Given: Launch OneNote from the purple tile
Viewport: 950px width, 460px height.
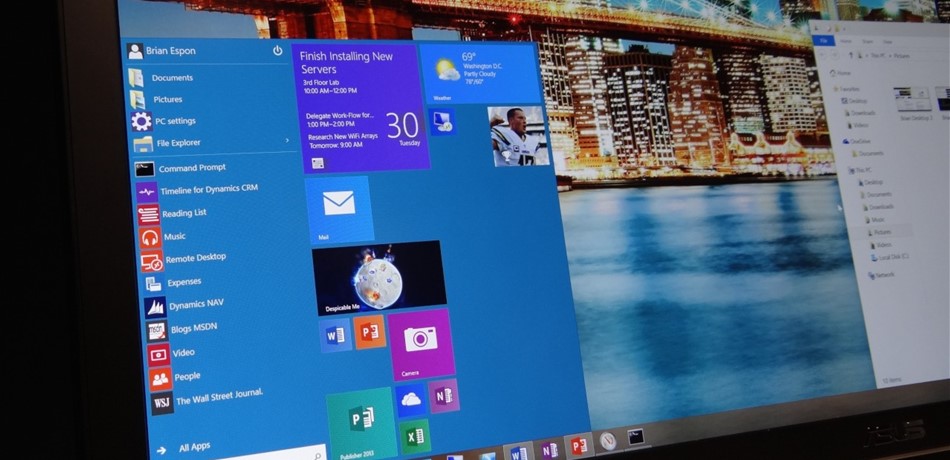Looking at the screenshot, I should [x=443, y=395].
